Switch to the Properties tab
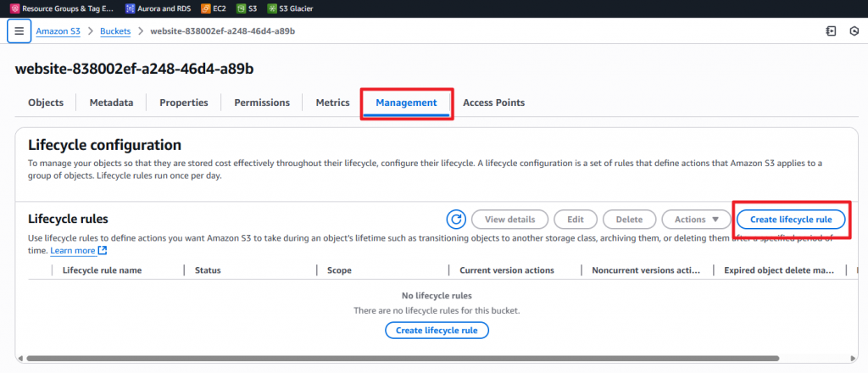 tap(184, 103)
